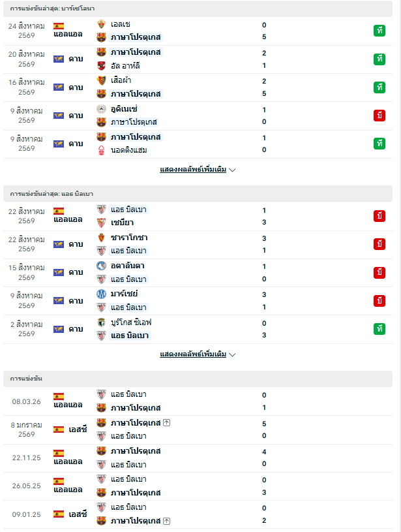Click the Udinese club crest icon
The width and height of the screenshot is (401, 532).
pos(101,109)
